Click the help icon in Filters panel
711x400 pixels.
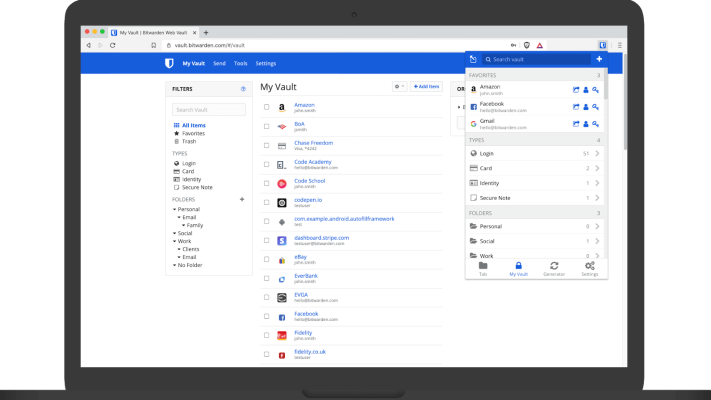click(x=243, y=89)
